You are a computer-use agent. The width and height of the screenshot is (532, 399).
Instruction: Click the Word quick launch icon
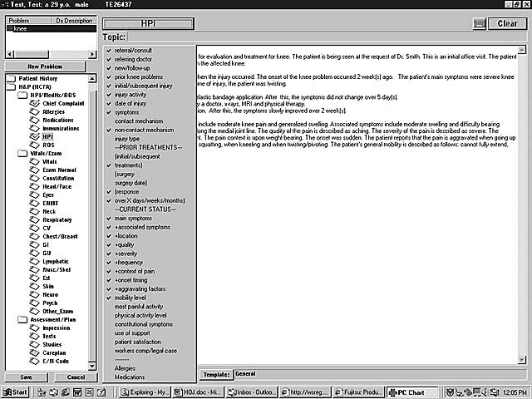click(x=77, y=392)
